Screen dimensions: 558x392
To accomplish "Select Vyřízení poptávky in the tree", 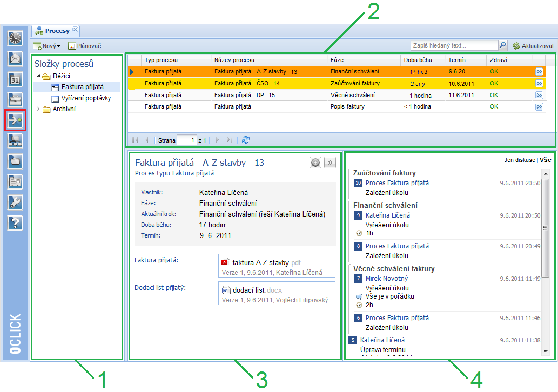I will click(83, 98).
